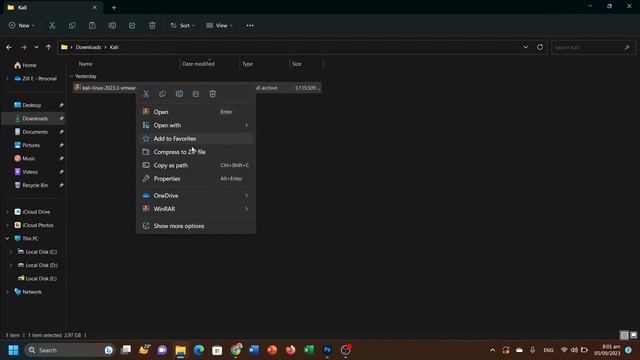Go forward with the Forward arrow
Screen dimensions: 640x360
point(23,47)
